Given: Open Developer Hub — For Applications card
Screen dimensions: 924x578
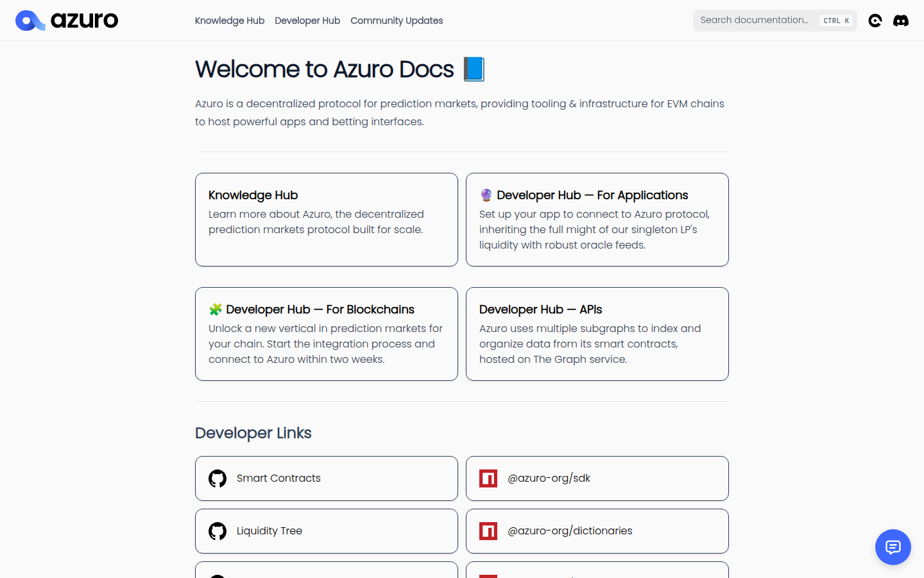Looking at the screenshot, I should pos(597,220).
